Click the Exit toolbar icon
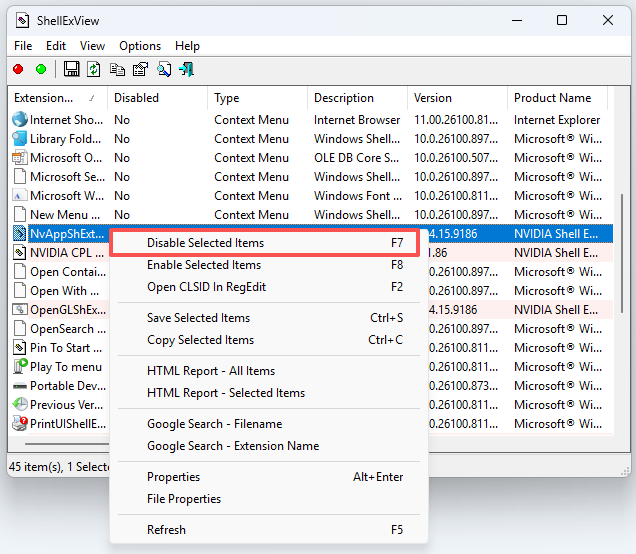This screenshot has width=636, height=554. 187,69
